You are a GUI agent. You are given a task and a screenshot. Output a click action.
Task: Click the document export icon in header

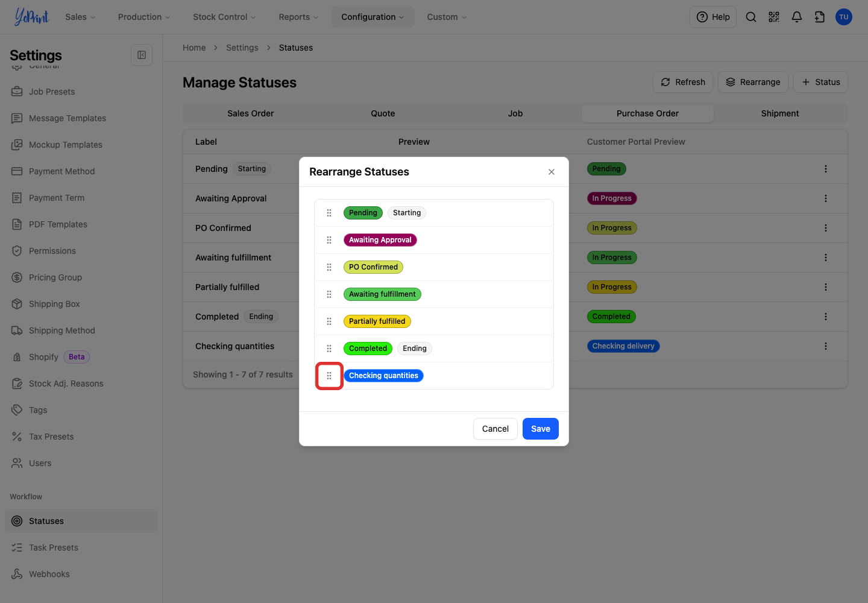point(820,17)
